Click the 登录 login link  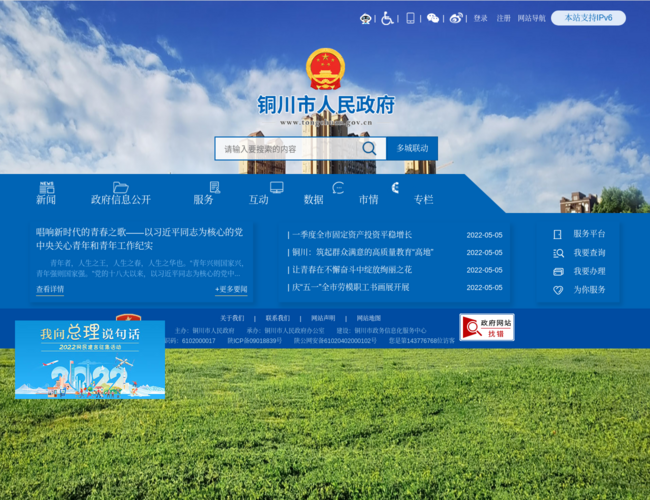(480, 18)
